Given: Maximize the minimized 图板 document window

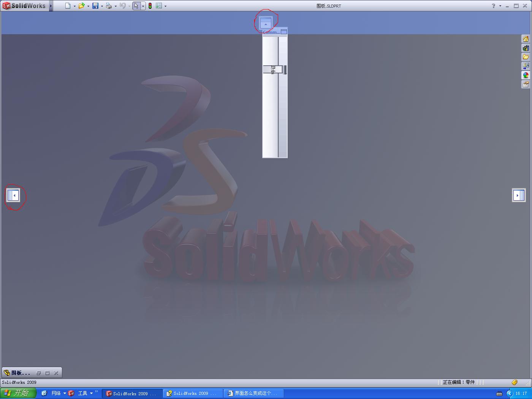Looking at the screenshot, I should (x=47, y=373).
